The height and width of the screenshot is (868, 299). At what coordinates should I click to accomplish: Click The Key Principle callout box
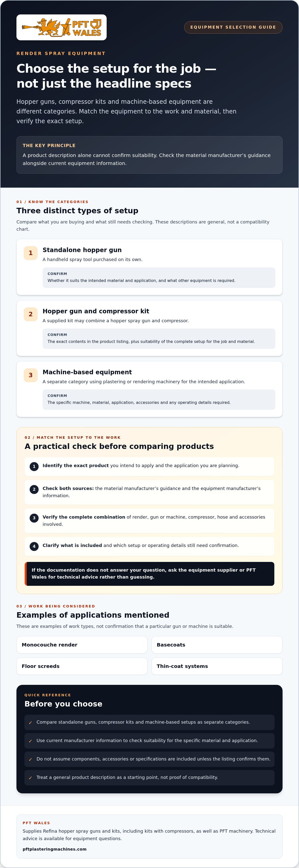click(x=149, y=155)
